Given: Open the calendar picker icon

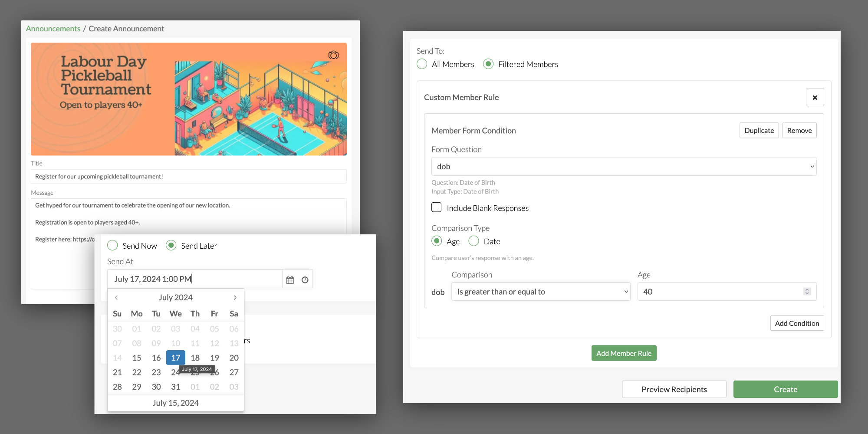Looking at the screenshot, I should [x=290, y=280].
